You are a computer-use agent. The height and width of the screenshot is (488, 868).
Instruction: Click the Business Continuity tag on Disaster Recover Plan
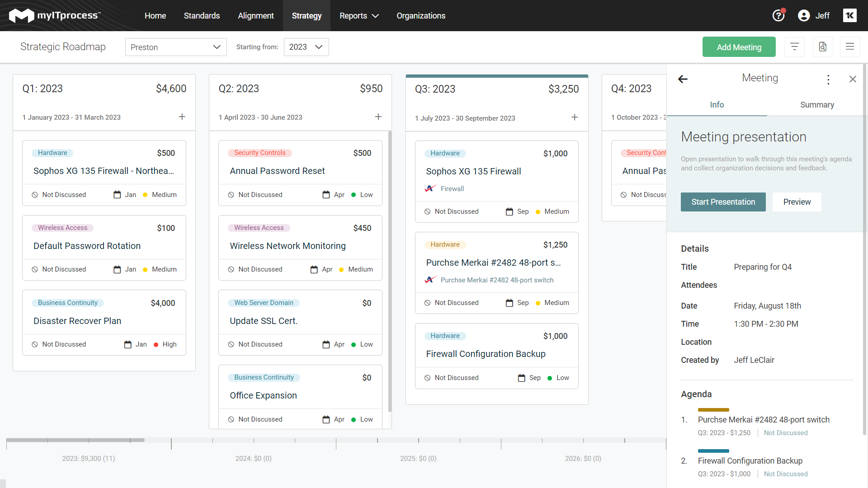[68, 303]
